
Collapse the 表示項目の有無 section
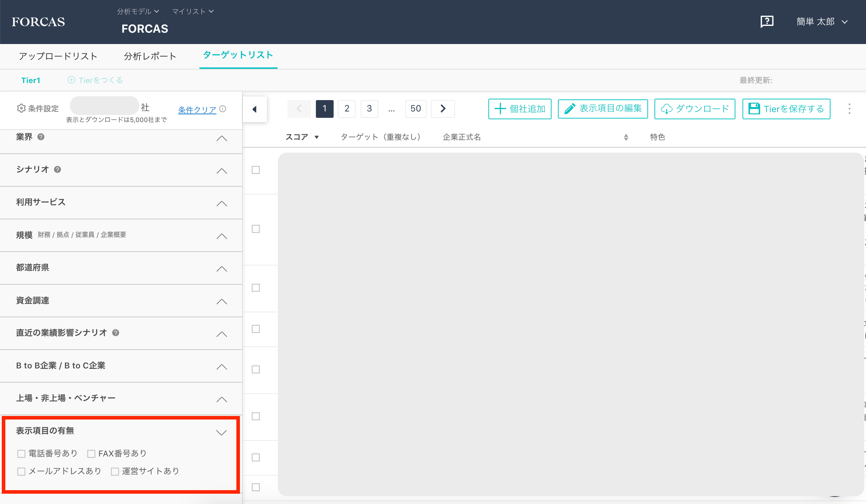[221, 432]
